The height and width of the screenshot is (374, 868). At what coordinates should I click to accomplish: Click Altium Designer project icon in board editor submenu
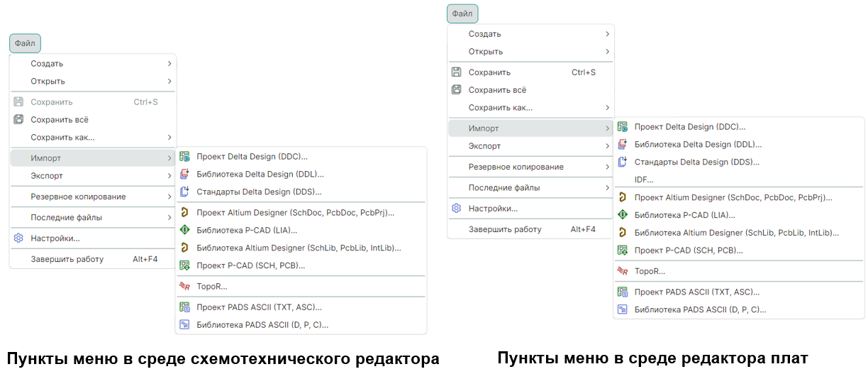(x=623, y=197)
